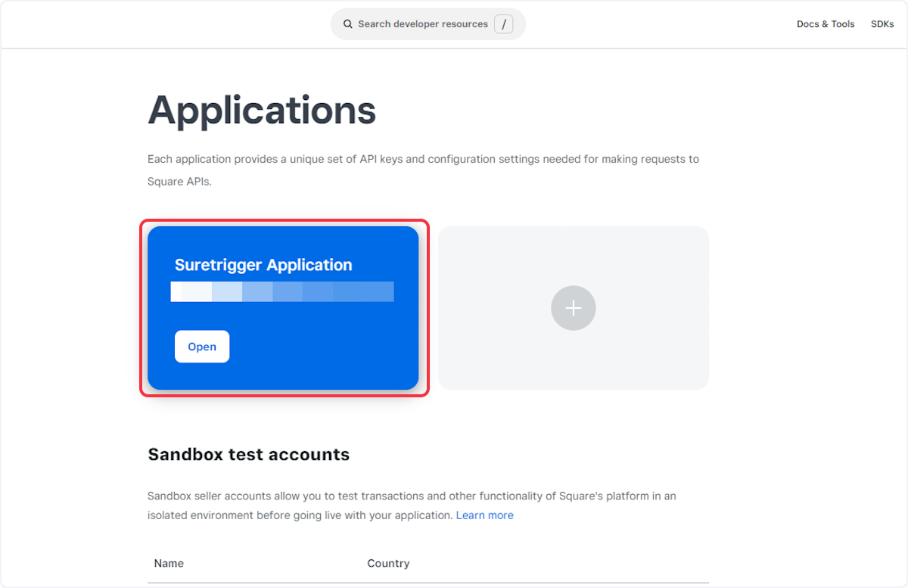This screenshot has width=908, height=588.
Task: Click the Suretrigger Application title text
Action: (x=263, y=265)
